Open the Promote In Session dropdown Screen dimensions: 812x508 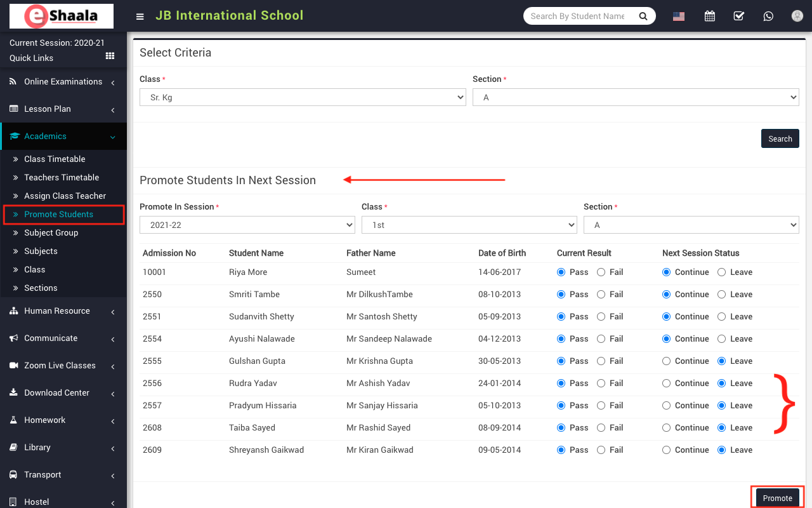pos(247,225)
